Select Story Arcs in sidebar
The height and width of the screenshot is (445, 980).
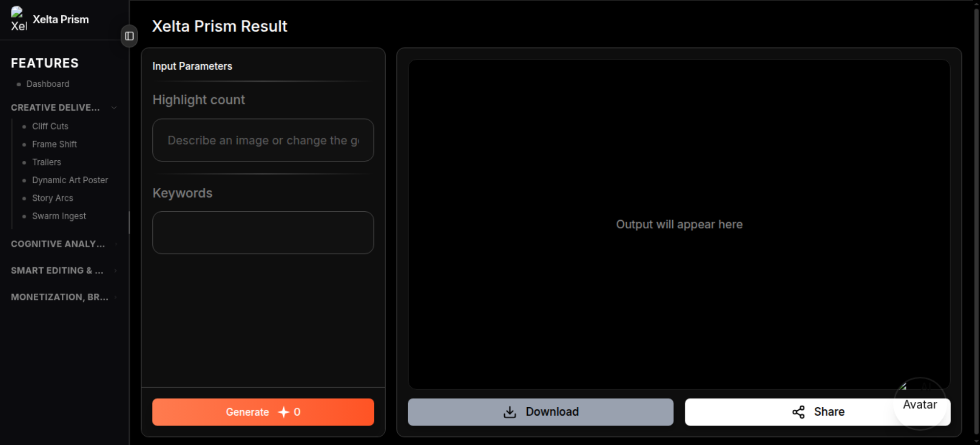pyautogui.click(x=52, y=198)
